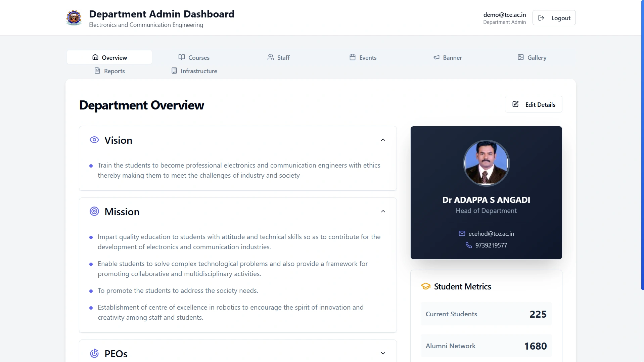Click the Head of Department profile photo
The width and height of the screenshot is (644, 362).
click(486, 163)
